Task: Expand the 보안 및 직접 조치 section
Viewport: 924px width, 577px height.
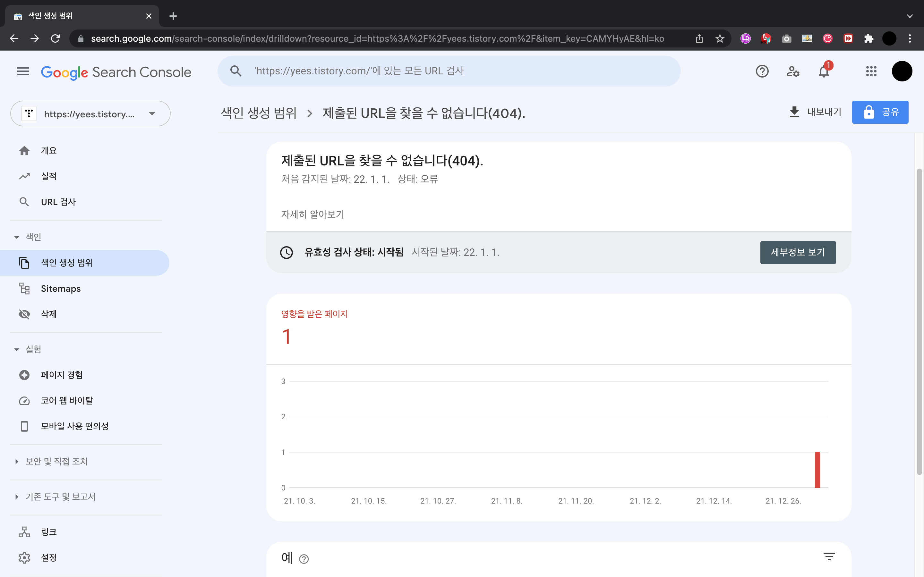Action: pos(17,461)
